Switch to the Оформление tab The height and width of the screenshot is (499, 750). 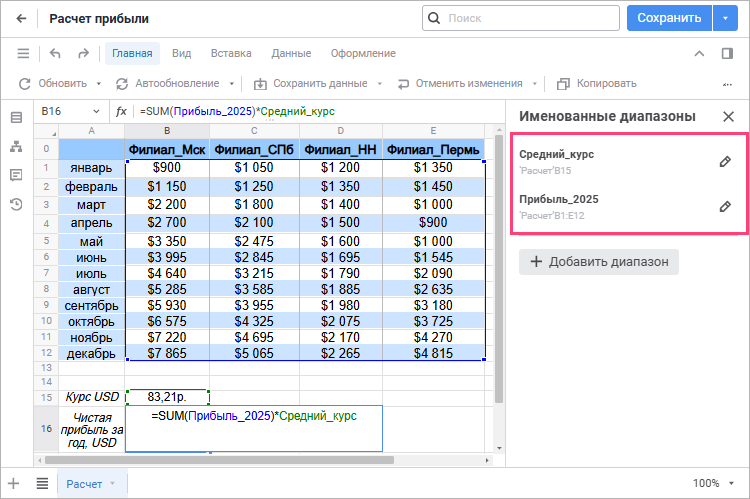click(363, 53)
